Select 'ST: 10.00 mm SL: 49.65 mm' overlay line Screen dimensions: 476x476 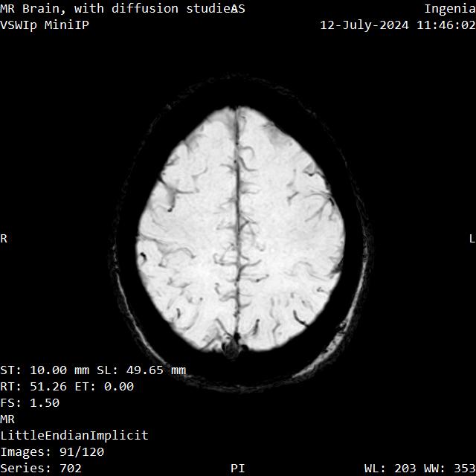(93, 370)
